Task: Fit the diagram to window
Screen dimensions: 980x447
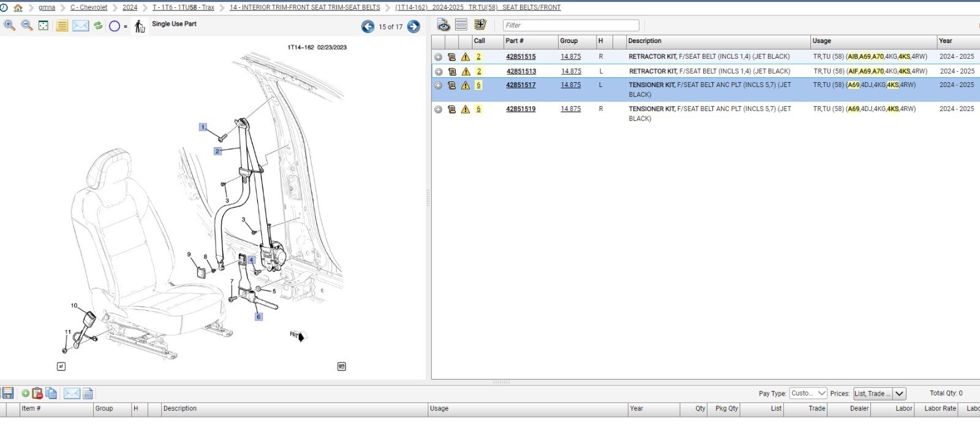Action: coord(43,26)
